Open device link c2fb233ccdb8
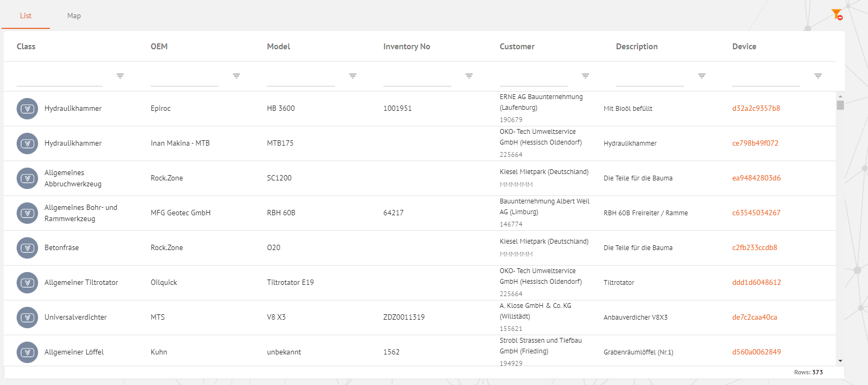This screenshot has width=868, height=385. 755,247
